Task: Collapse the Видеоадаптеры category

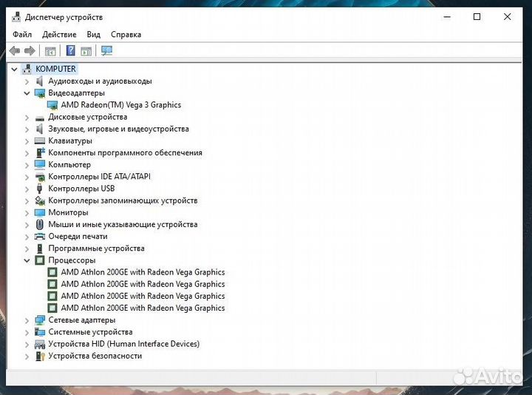Action: 27,93
